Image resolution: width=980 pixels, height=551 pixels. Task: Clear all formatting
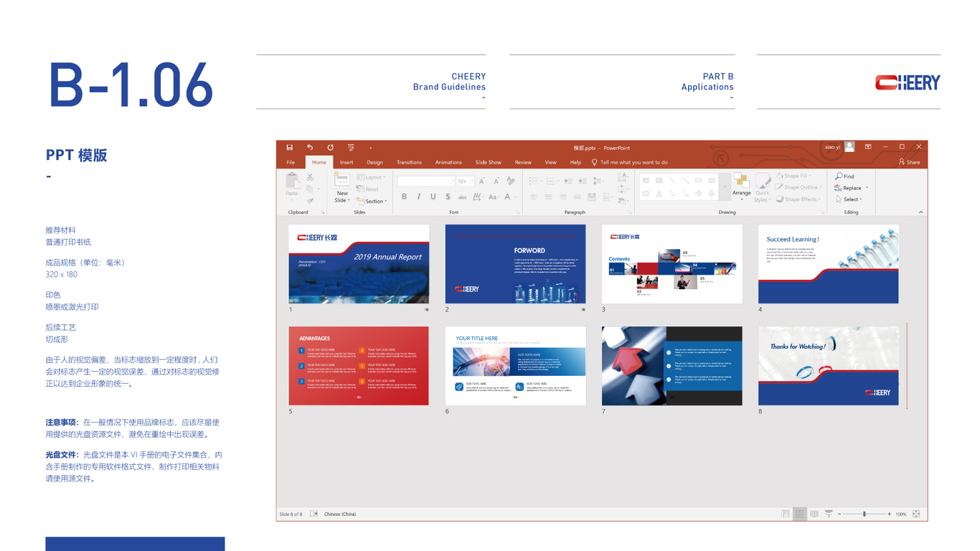coord(511,181)
